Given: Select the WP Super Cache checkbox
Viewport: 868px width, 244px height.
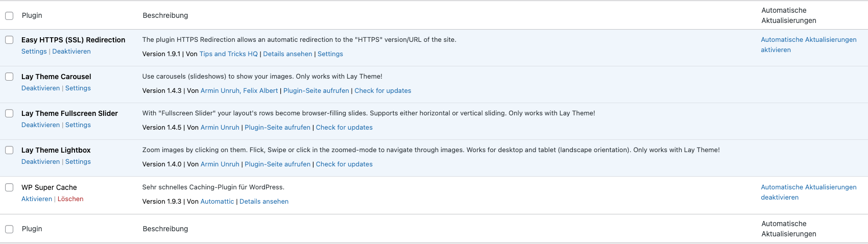Looking at the screenshot, I should [9, 187].
